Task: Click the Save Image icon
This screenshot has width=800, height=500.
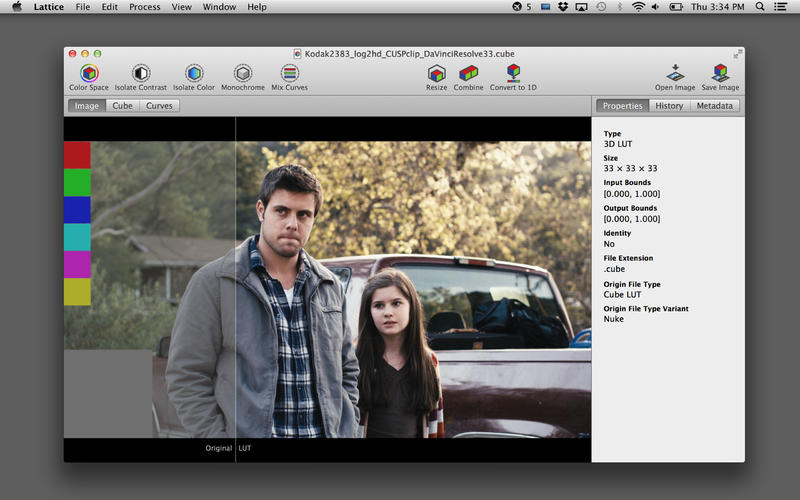Action: 720,73
